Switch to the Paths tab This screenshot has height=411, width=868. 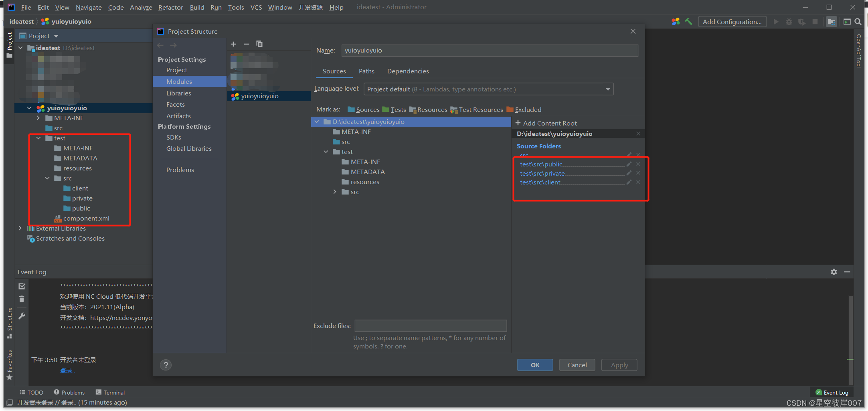(366, 71)
